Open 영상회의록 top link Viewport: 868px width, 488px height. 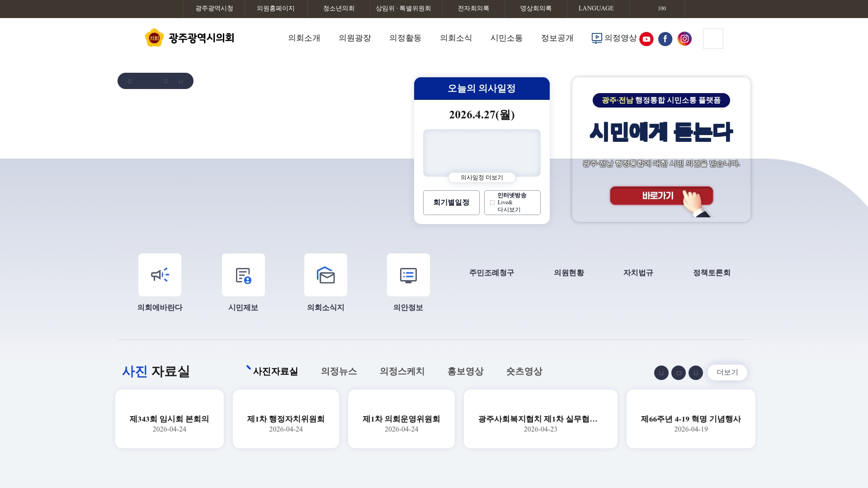click(x=536, y=9)
